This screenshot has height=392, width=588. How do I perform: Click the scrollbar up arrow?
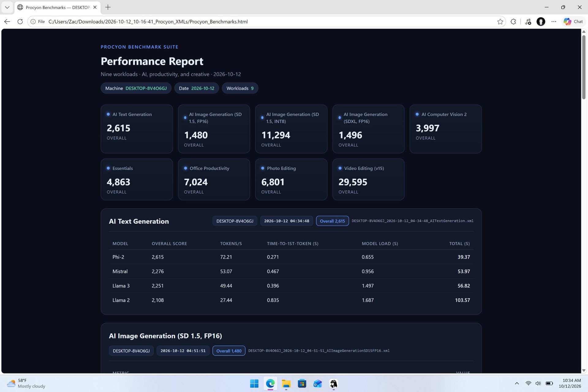pos(584,32)
